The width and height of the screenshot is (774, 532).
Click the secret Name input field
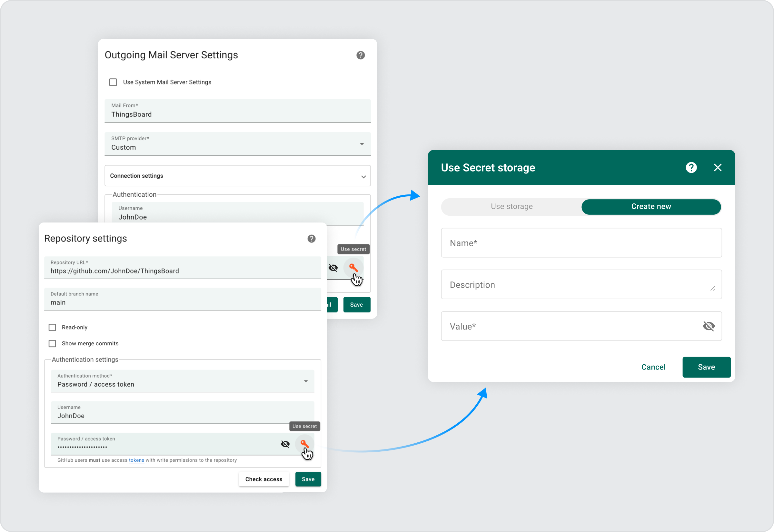pos(581,243)
